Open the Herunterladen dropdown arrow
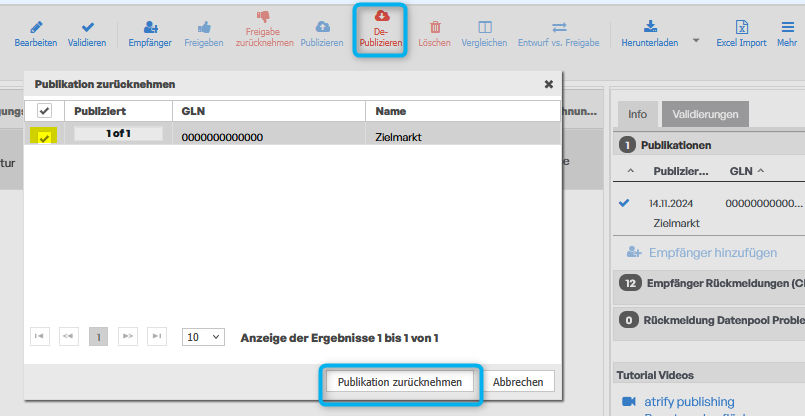The height and width of the screenshot is (416, 805). pyautogui.click(x=696, y=40)
